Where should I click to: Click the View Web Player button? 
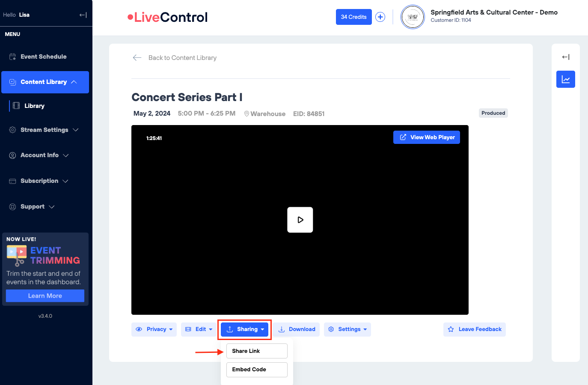tap(427, 137)
